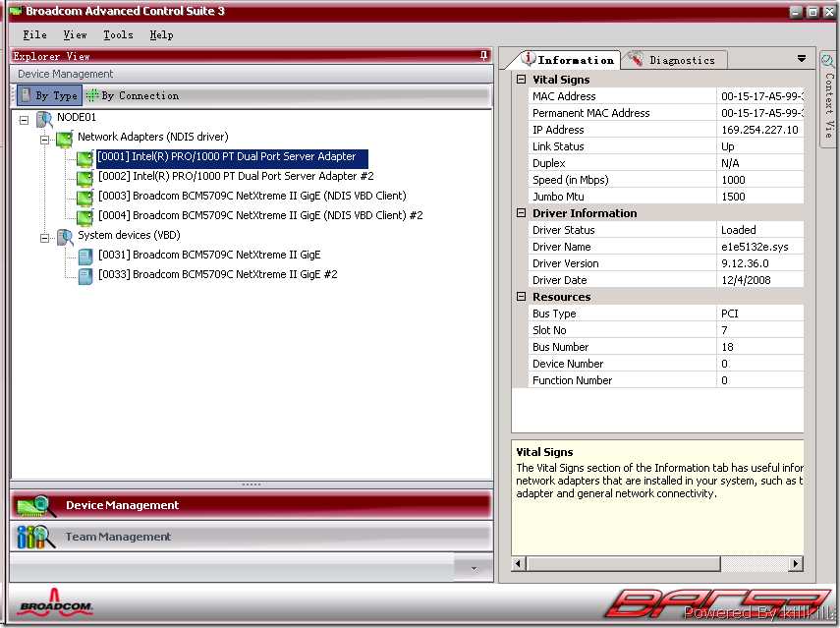
Task: Click the adapter icon for Intel PRO/1000 #2
Action: (85, 177)
